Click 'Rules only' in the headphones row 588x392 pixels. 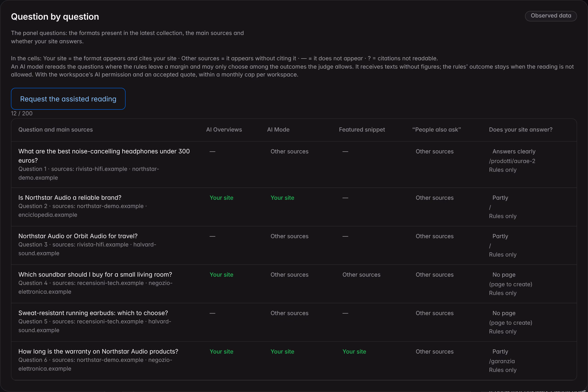[x=503, y=170]
